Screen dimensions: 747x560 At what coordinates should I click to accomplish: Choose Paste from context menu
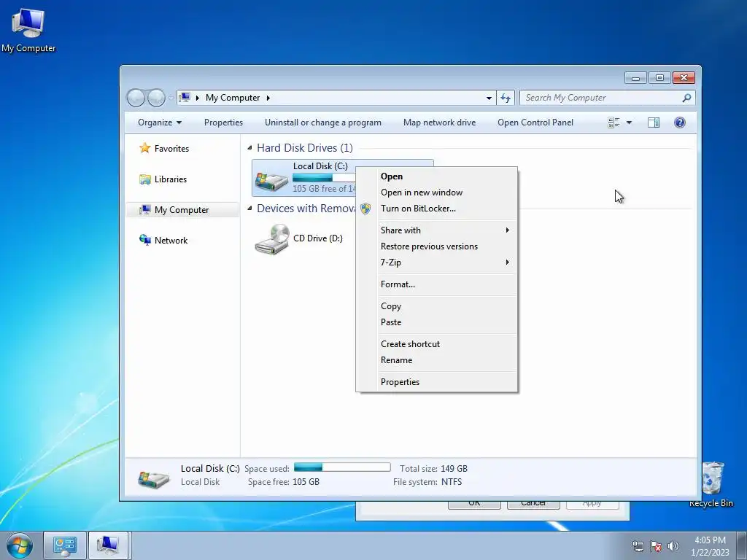[x=391, y=322]
